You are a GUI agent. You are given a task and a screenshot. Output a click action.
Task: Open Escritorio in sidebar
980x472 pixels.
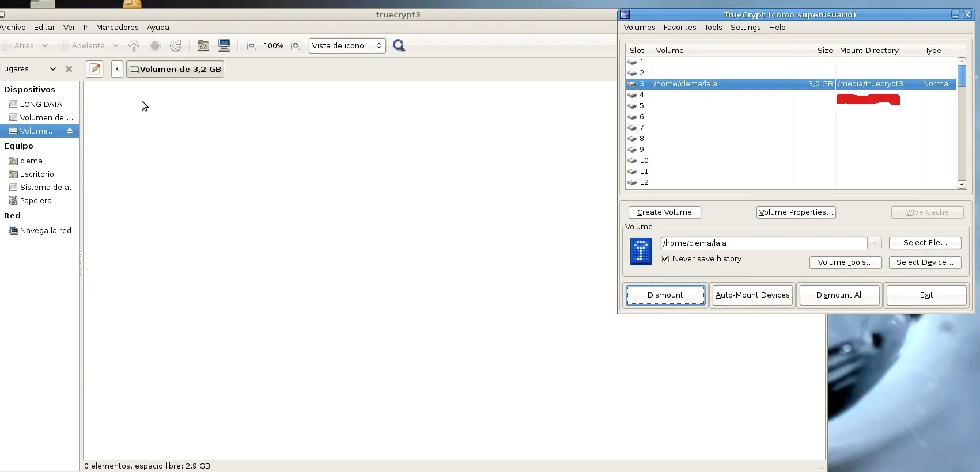(x=40, y=174)
